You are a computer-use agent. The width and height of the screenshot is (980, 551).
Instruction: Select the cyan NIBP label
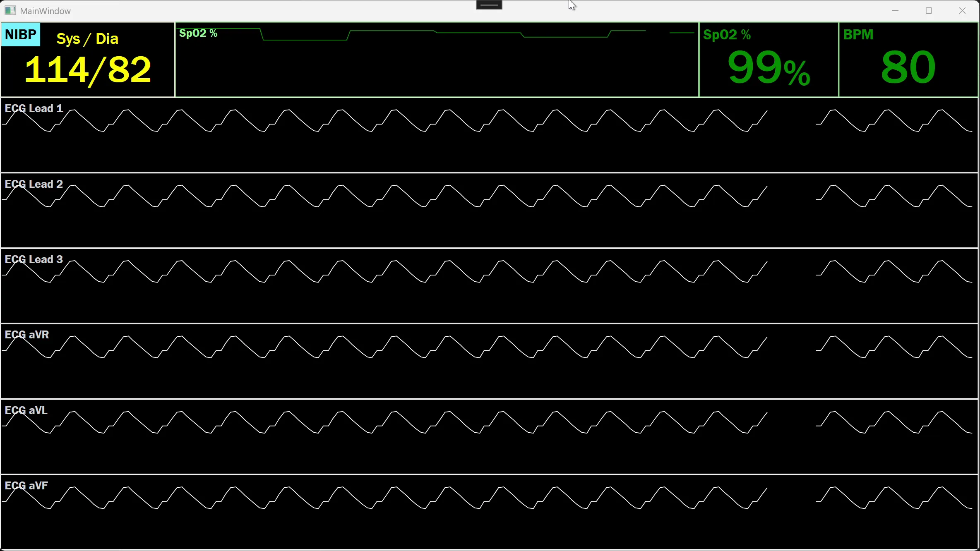click(20, 35)
